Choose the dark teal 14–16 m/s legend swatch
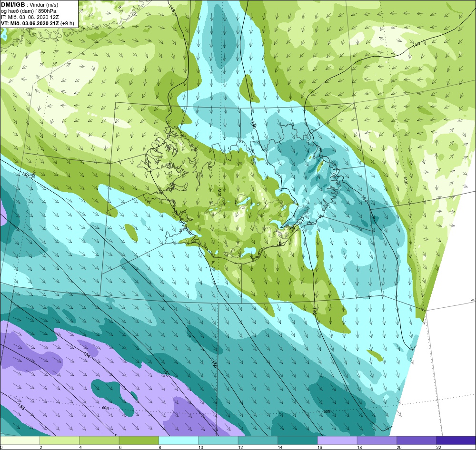This screenshot has height=450, width=476. (297, 440)
